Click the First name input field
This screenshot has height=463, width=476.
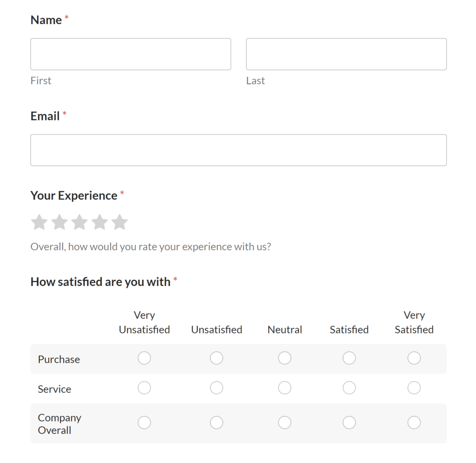pos(130,54)
